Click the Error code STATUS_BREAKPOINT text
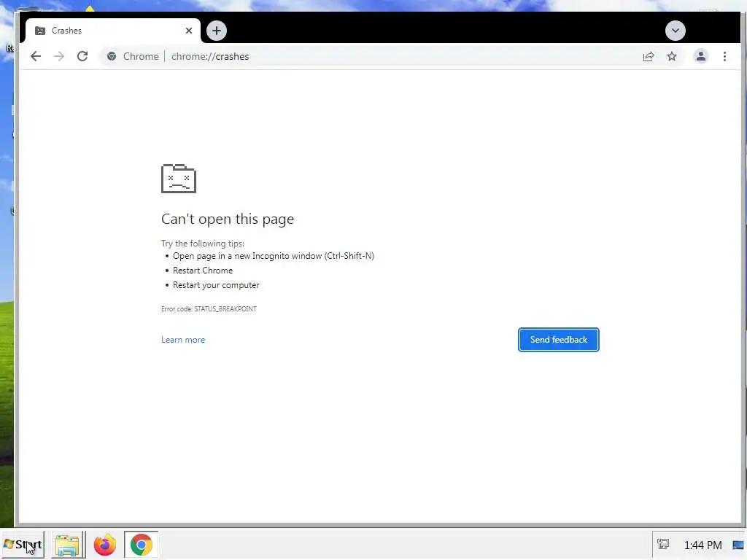Viewport: 747px width, 560px height. click(x=209, y=309)
